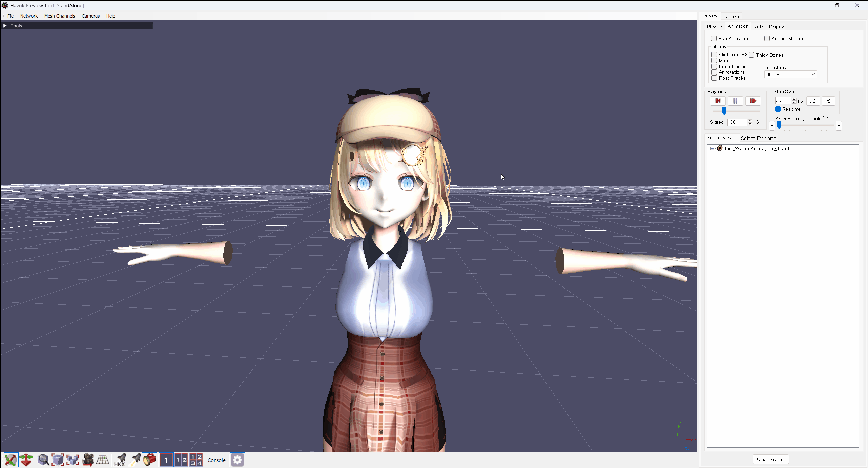Image resolution: width=868 pixels, height=468 pixels.
Task: Click the movie camera icon
Action: coord(87,460)
